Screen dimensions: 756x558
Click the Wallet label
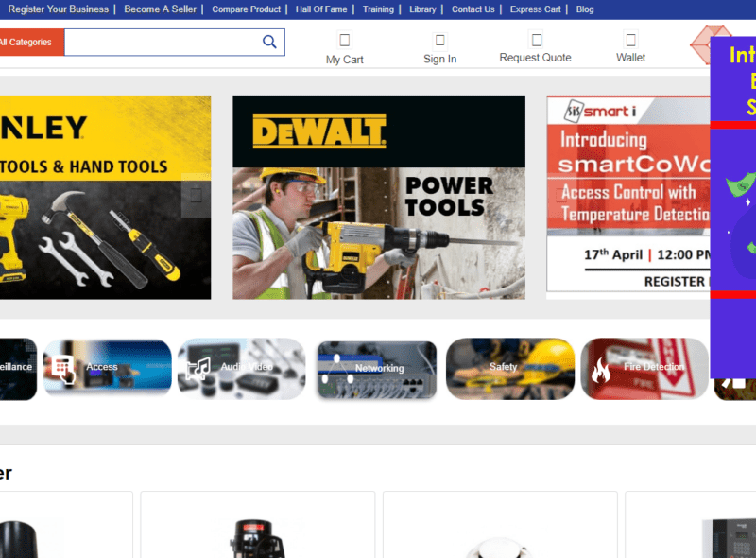point(630,58)
